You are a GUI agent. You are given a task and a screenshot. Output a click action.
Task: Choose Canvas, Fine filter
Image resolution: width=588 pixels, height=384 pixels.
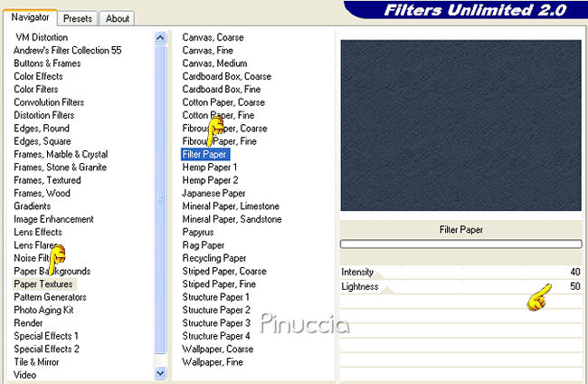pyautogui.click(x=207, y=51)
